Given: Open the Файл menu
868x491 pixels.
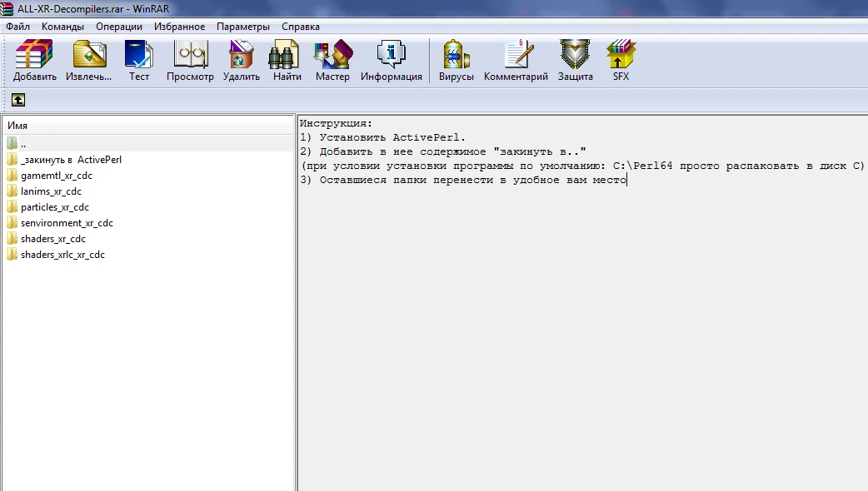Looking at the screenshot, I should coord(17,27).
